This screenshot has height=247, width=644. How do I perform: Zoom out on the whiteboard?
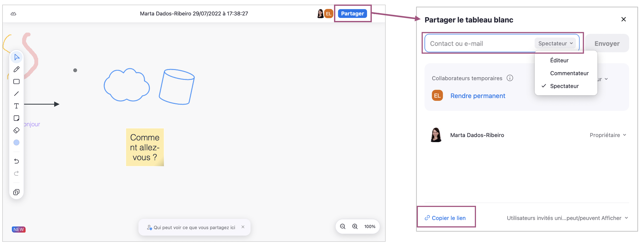(x=343, y=227)
